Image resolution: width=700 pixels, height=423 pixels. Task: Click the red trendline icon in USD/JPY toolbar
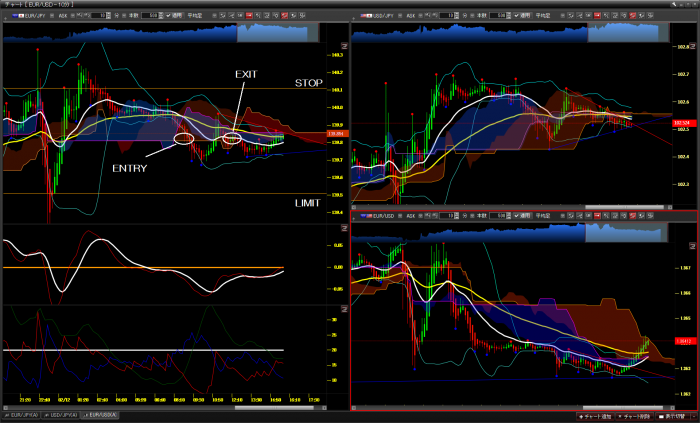633,16
